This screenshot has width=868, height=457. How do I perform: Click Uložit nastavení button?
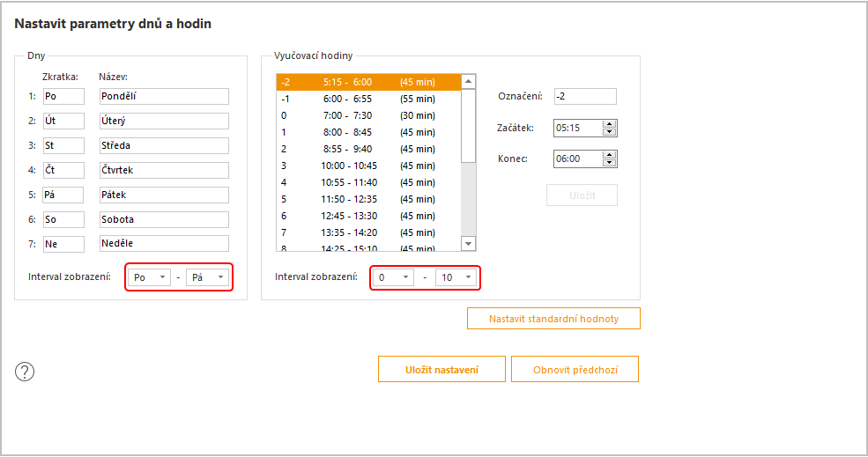441,370
